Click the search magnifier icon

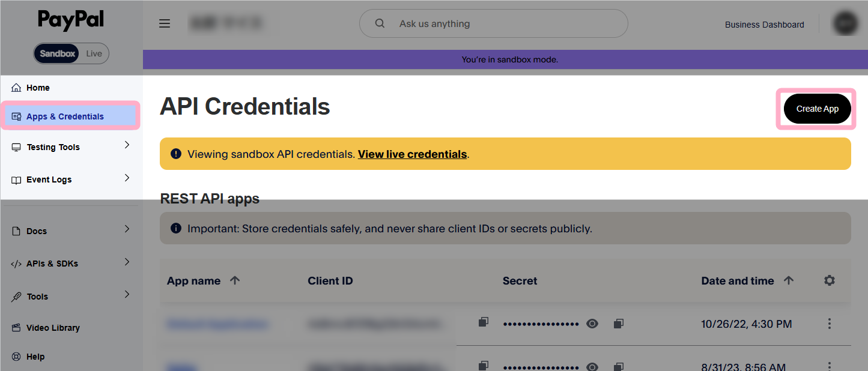coord(380,24)
